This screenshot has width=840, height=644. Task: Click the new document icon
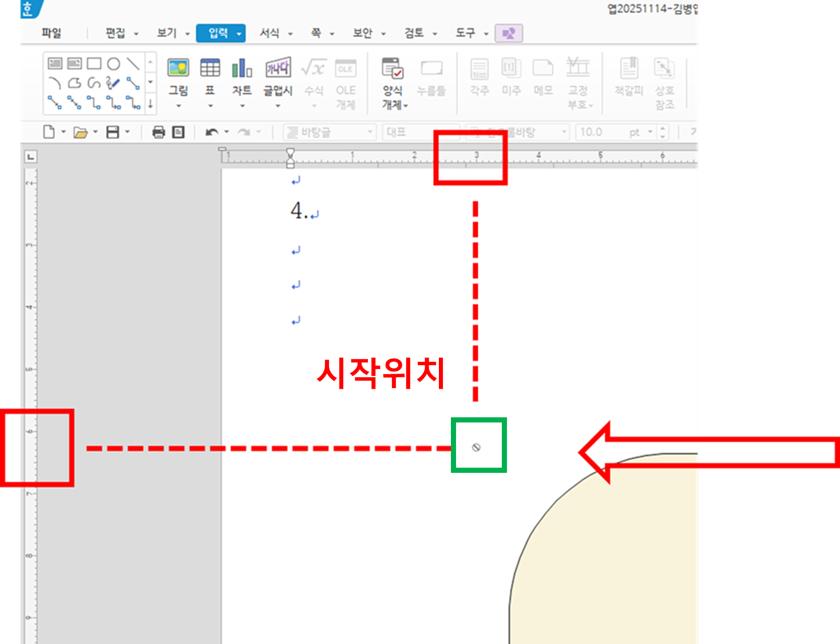(49, 132)
